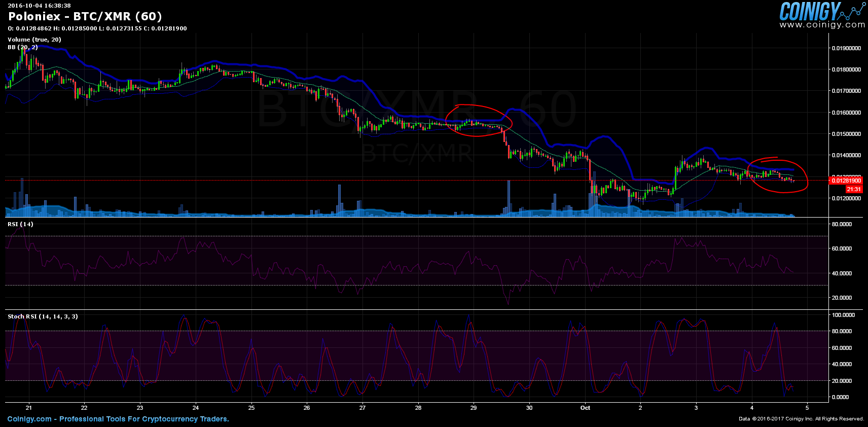
Task: Click the 100.0000 level on Stoch RSI axis
Action: [x=843, y=315]
